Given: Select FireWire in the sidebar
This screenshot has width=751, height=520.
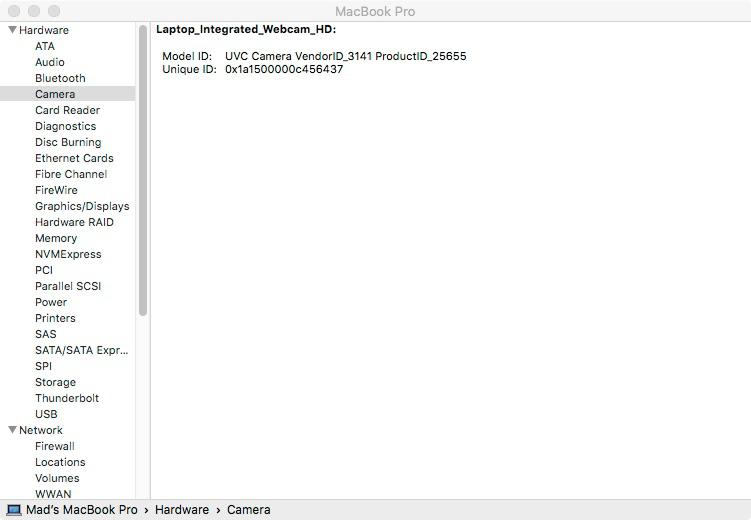Looking at the screenshot, I should (56, 190).
